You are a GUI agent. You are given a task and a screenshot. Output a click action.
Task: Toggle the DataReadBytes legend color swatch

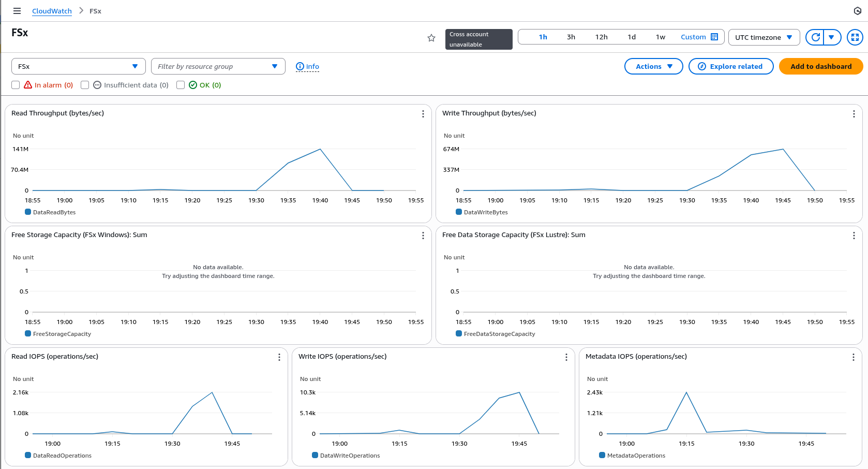tap(28, 212)
